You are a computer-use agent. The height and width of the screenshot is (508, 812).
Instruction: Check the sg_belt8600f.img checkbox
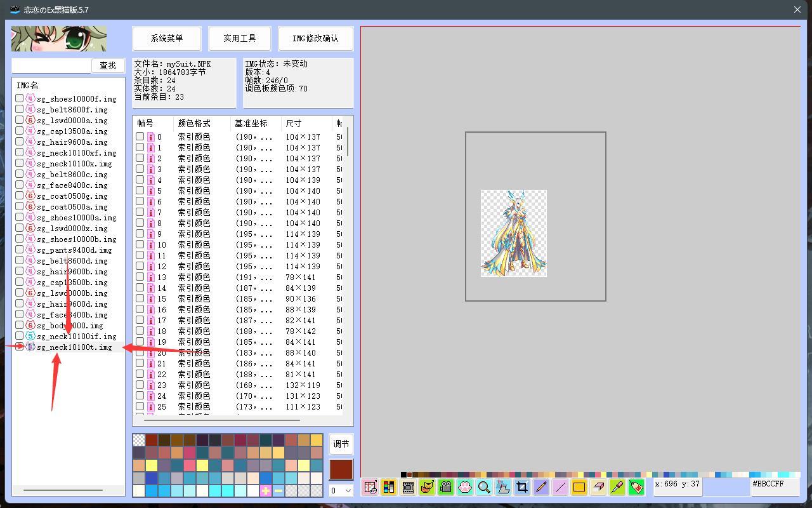click(20, 109)
